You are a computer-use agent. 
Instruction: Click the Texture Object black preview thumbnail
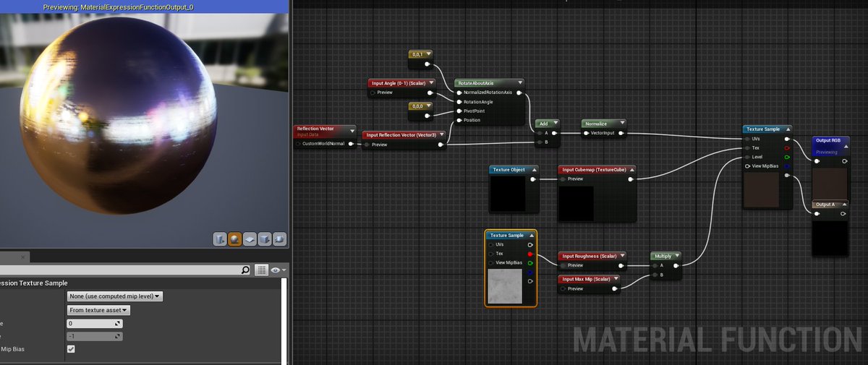coord(509,194)
